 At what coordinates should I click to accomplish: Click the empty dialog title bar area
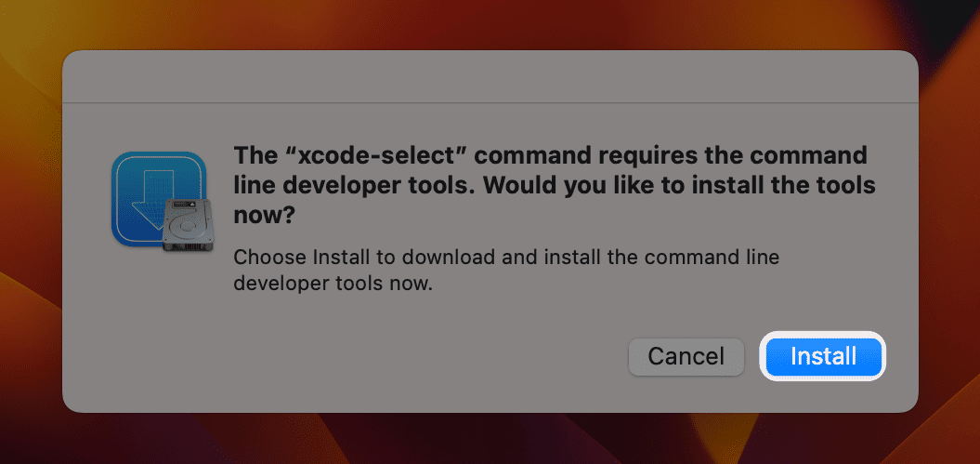click(x=490, y=76)
